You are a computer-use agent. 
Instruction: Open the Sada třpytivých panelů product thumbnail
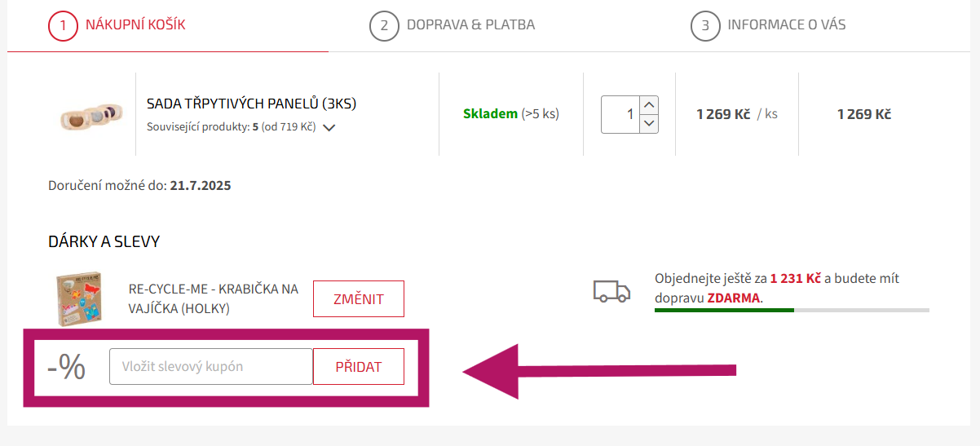91,115
